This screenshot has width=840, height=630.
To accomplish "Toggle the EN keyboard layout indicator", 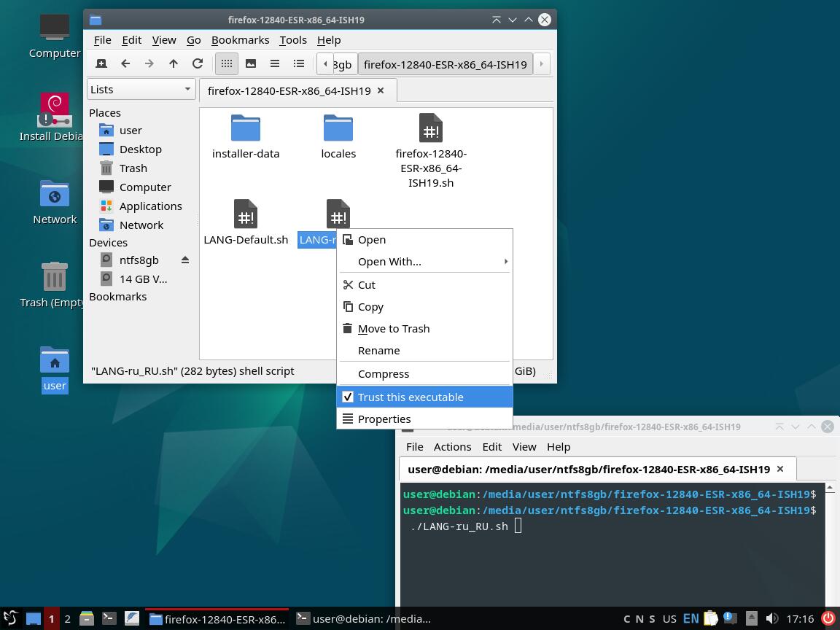I will (x=691, y=619).
